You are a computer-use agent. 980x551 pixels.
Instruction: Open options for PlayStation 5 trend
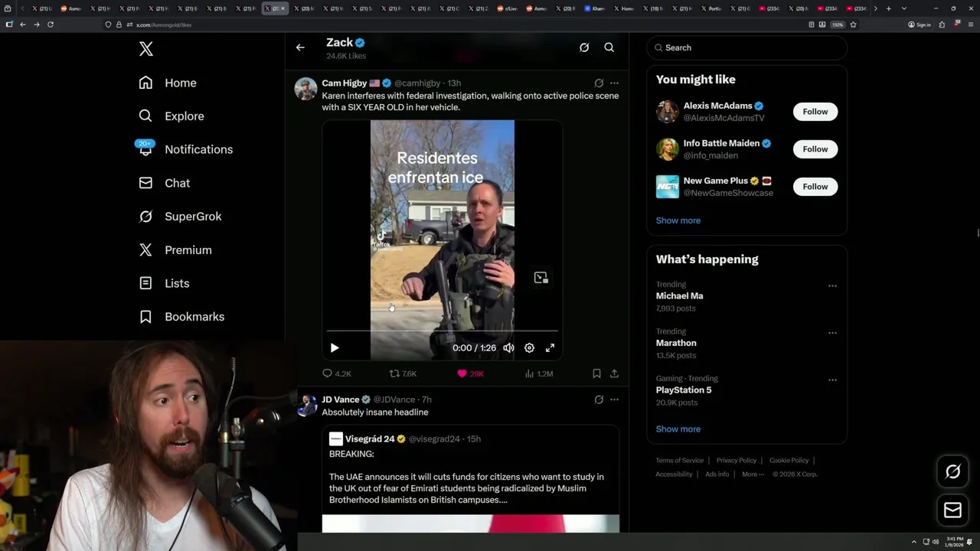[x=832, y=380]
